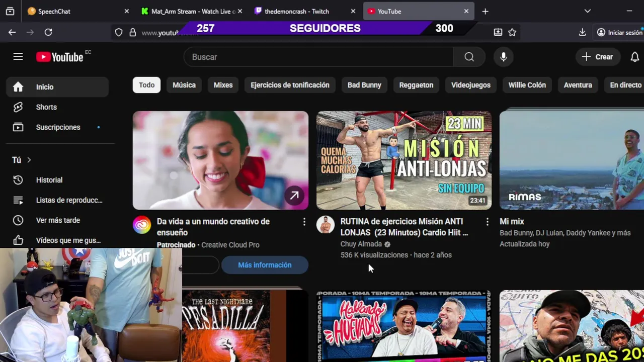Open the browser recent-tabs view icon

[10, 11]
